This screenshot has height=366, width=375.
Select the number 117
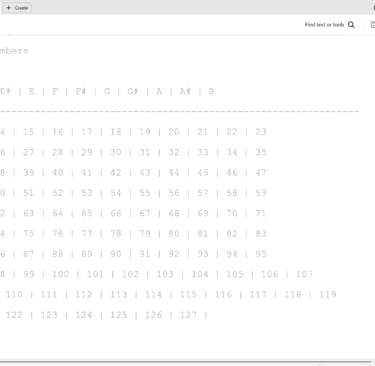coord(258,295)
